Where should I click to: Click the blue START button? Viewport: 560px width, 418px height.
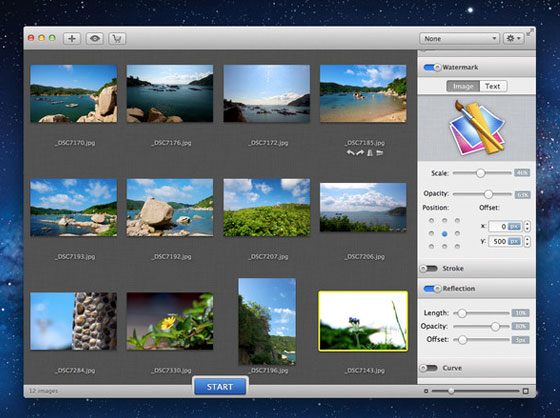click(x=220, y=387)
